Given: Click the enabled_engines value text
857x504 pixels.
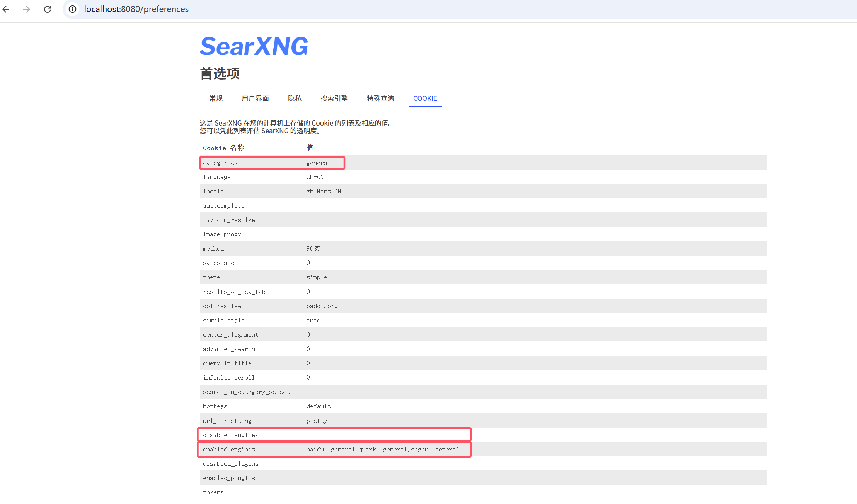Looking at the screenshot, I should pyautogui.click(x=382, y=449).
